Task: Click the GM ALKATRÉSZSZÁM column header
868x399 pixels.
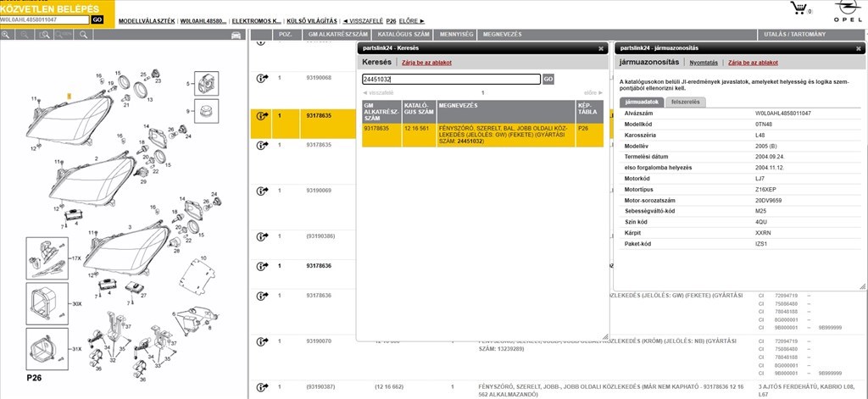Action: point(337,35)
